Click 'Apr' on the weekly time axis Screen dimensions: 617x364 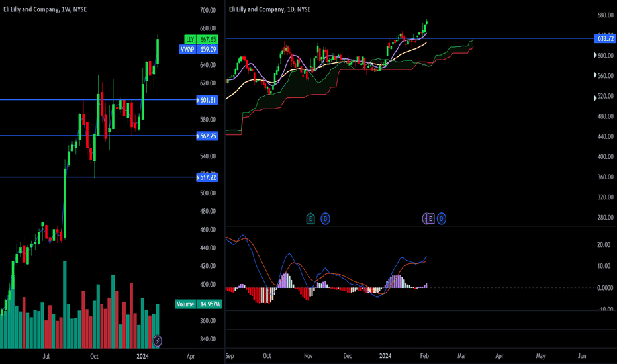click(191, 357)
